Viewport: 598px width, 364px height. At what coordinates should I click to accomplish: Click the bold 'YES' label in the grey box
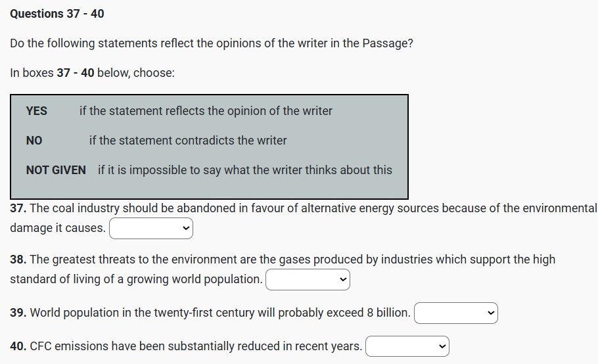click(37, 111)
